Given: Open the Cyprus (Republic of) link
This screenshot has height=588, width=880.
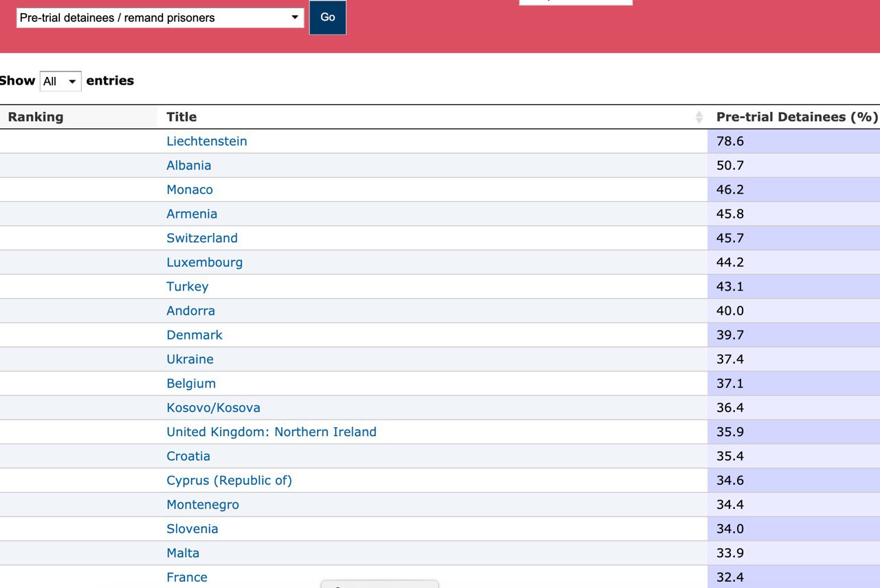Looking at the screenshot, I should pyautogui.click(x=229, y=480).
